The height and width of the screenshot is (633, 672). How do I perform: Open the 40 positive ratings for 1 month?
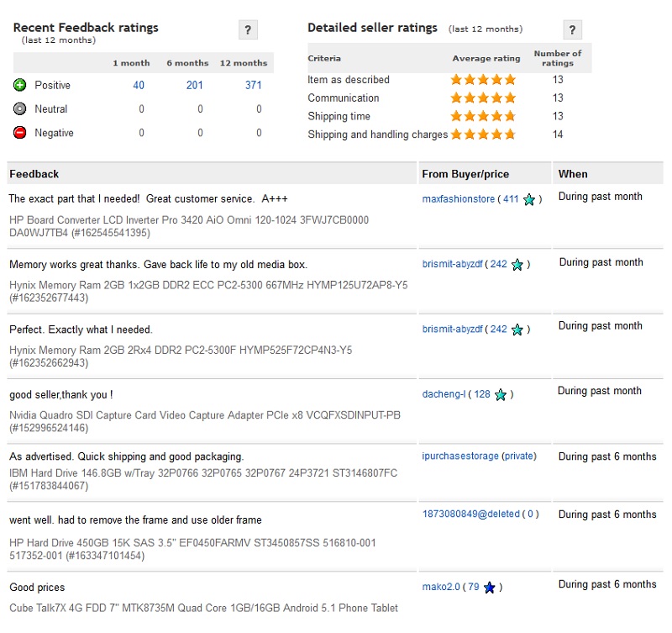139,85
